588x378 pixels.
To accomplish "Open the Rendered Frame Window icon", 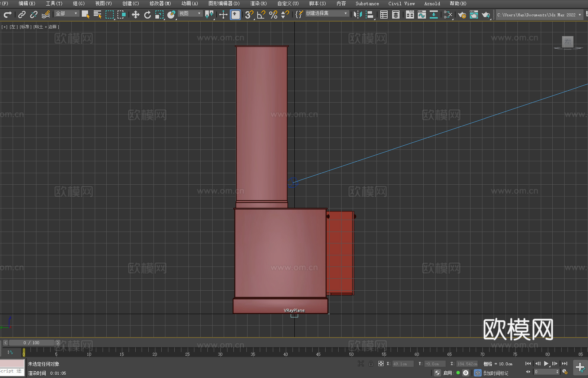I will click(474, 14).
